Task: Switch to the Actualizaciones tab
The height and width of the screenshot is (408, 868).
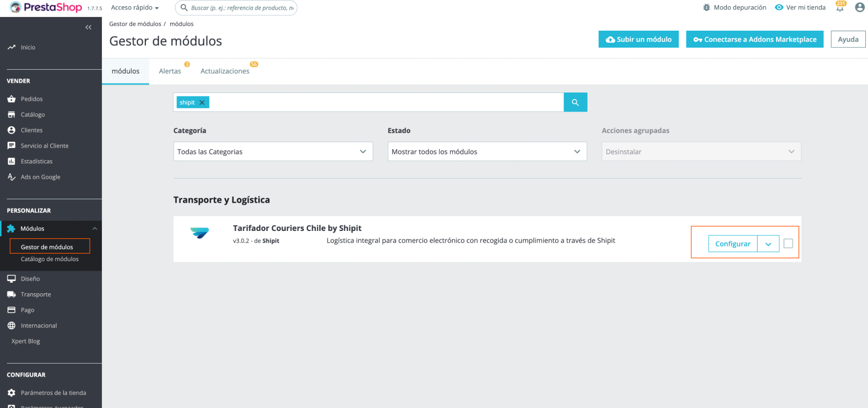Action: [x=225, y=71]
